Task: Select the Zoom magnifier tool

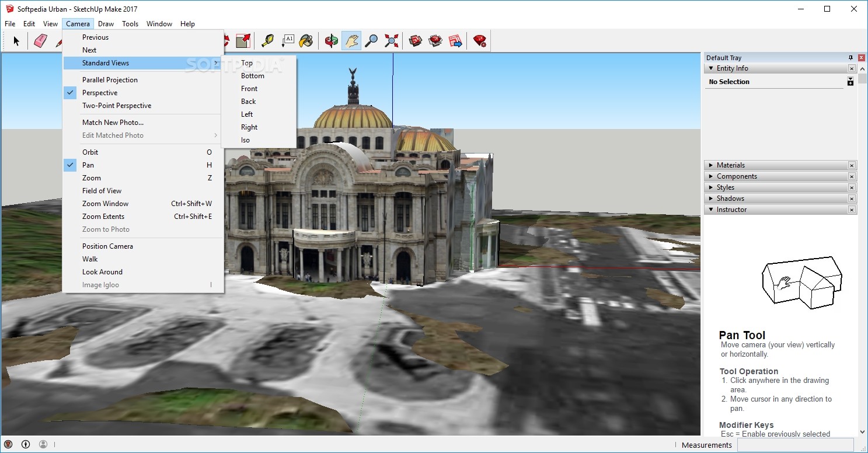Action: point(371,41)
